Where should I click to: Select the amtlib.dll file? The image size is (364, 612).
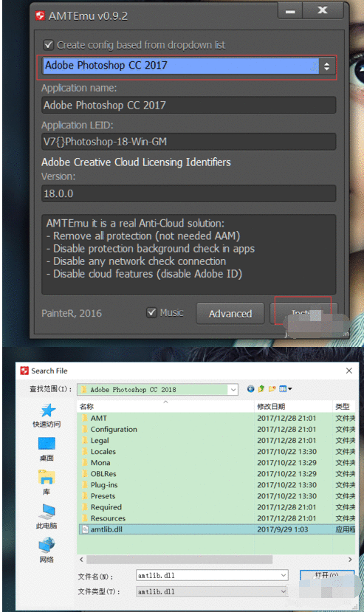click(x=218, y=529)
